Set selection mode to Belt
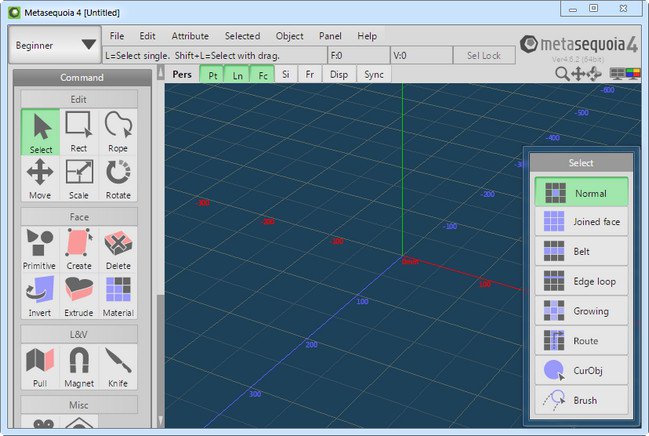 581,251
